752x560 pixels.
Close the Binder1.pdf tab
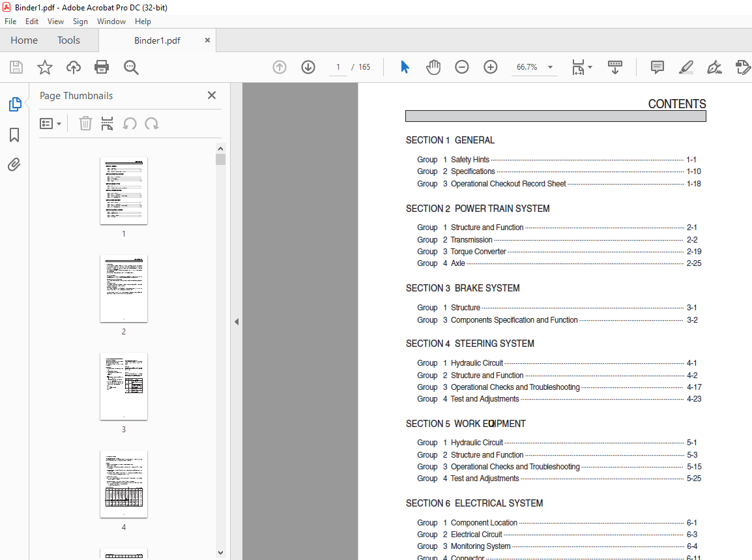coord(207,40)
